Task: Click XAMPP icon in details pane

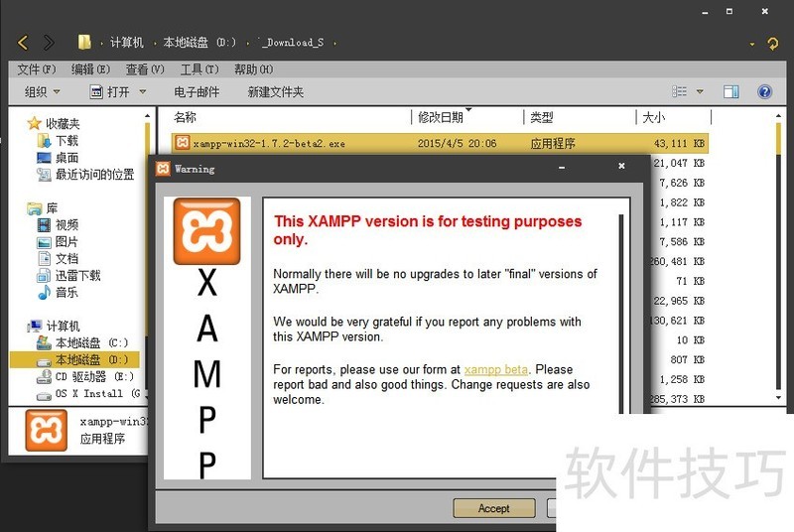Action: (46, 430)
